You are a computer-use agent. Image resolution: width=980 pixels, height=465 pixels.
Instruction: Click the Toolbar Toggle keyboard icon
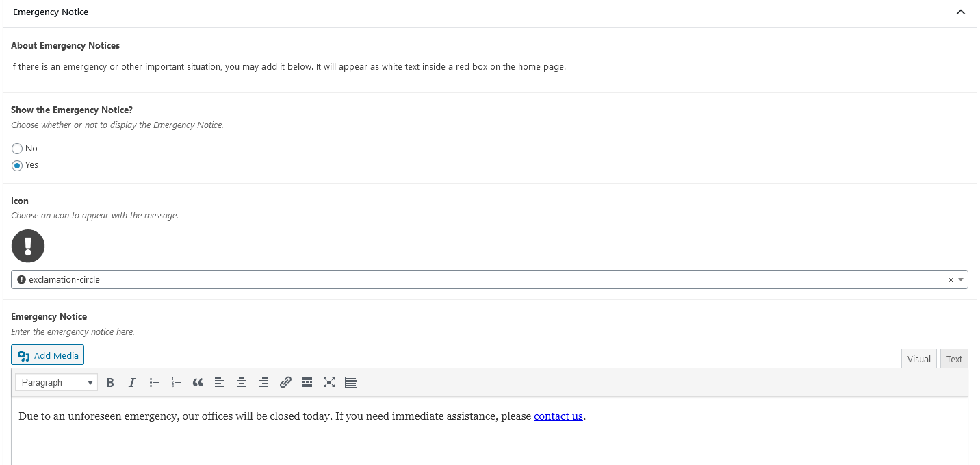click(351, 383)
